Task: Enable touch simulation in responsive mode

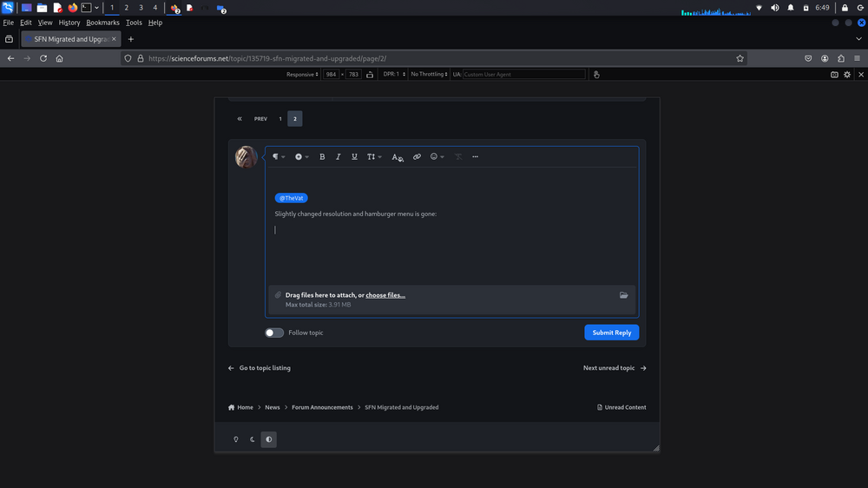Action: (x=595, y=75)
